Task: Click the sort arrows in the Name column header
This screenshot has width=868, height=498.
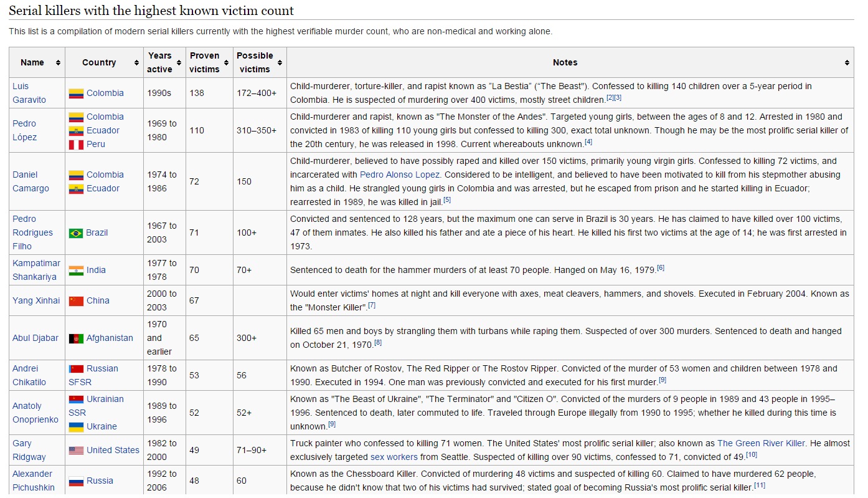Action: [x=58, y=63]
